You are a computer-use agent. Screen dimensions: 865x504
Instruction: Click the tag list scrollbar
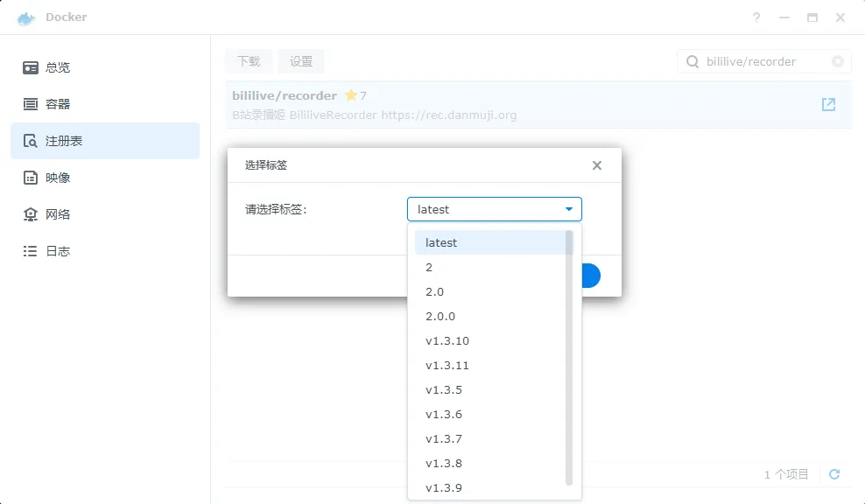click(x=569, y=358)
